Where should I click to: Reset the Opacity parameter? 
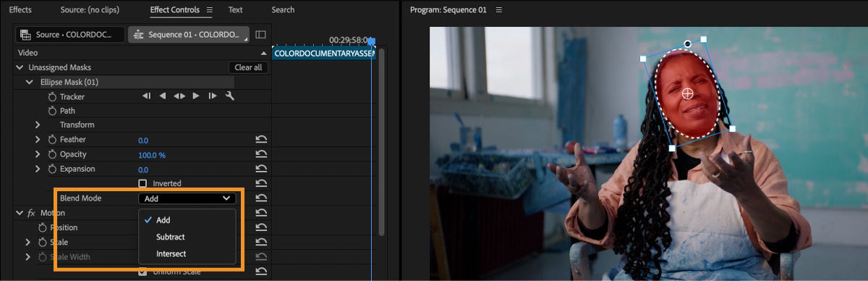(x=261, y=154)
